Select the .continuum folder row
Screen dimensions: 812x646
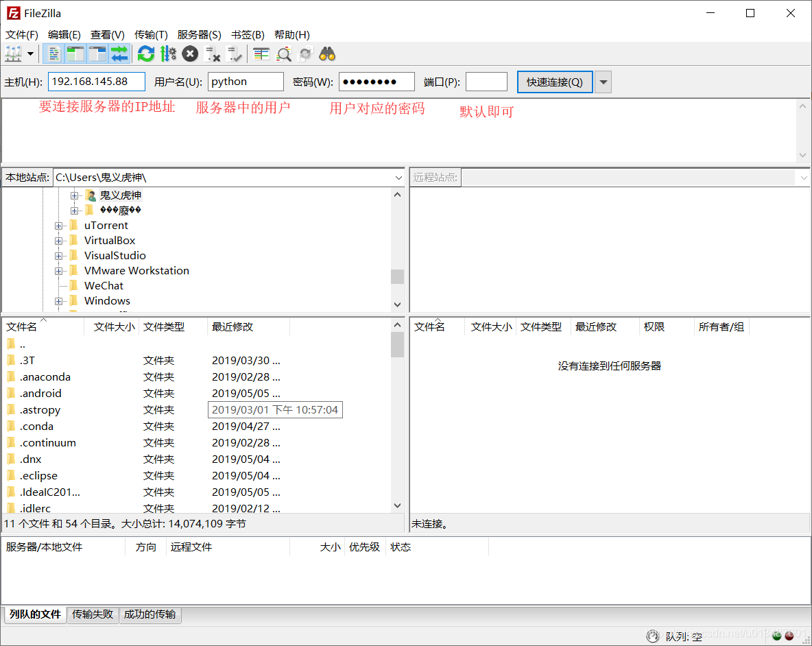197,443
